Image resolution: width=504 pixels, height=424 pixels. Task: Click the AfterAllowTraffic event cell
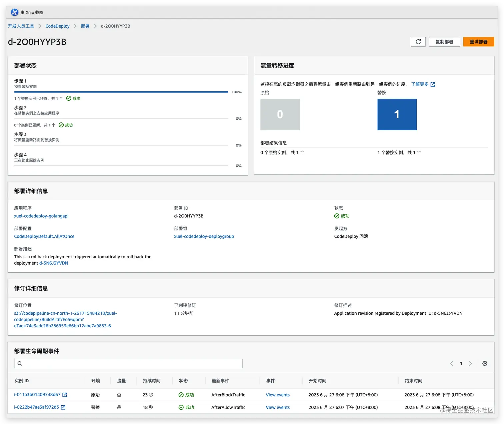point(228,407)
